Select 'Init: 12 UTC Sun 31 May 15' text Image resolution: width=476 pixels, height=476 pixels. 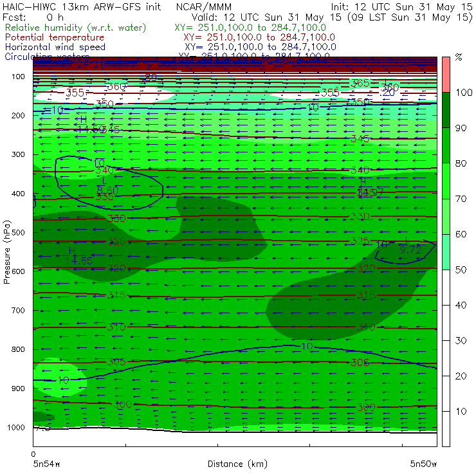[401, 6]
